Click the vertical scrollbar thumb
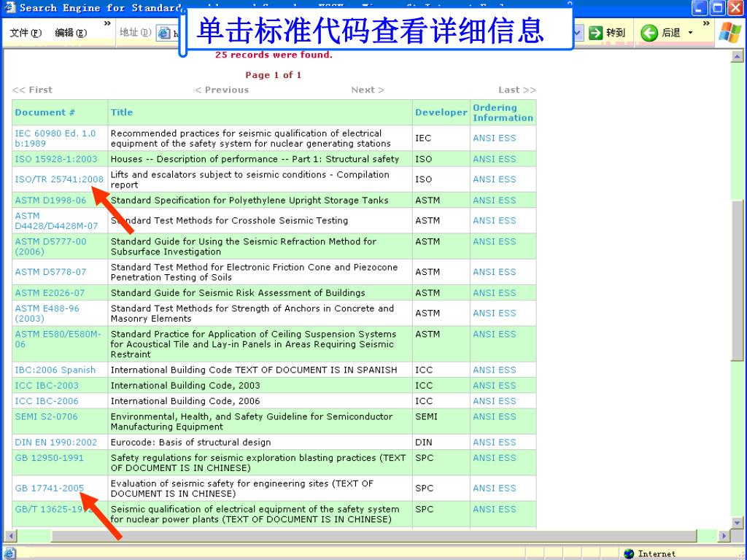Screen dimensions: 747x560 tap(737, 280)
